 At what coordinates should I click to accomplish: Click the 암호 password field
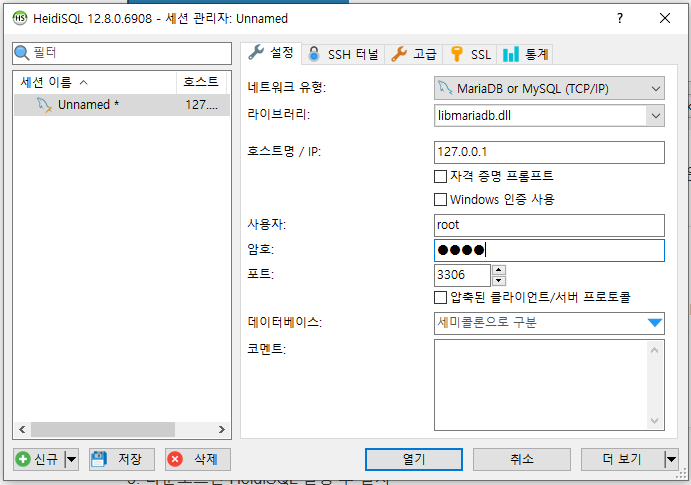pos(549,250)
